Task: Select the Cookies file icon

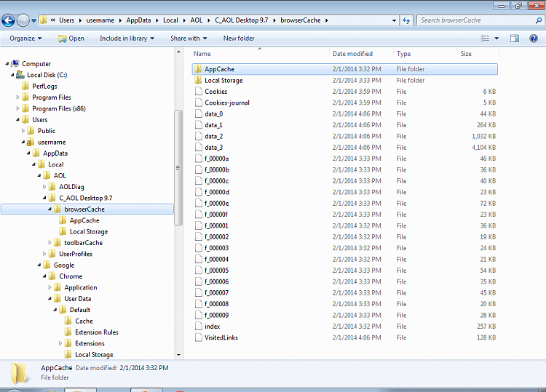Action: coord(199,92)
